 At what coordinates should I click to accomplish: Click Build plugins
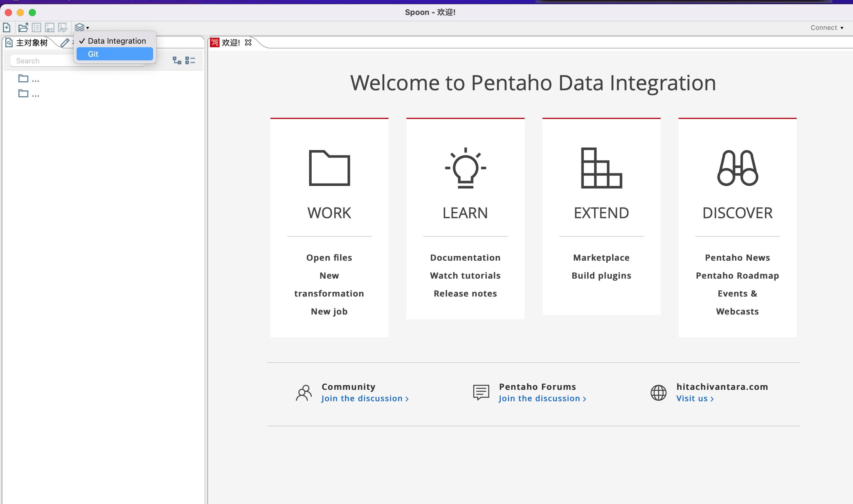(601, 275)
